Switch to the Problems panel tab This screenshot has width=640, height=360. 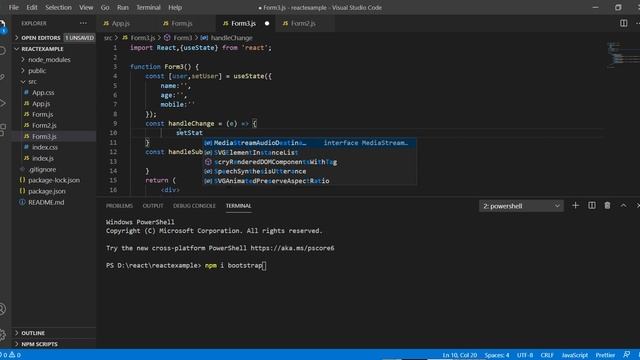pos(119,206)
